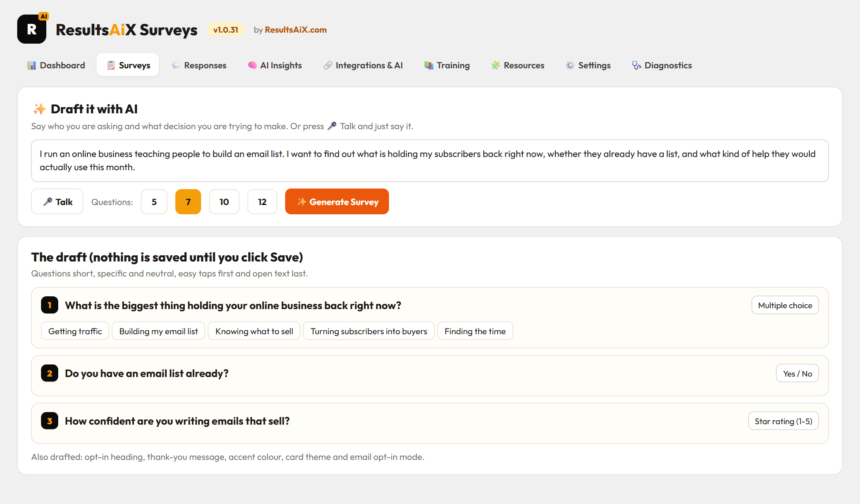Open the Settings tab
Viewport: 860px width, 504px height.
click(588, 65)
